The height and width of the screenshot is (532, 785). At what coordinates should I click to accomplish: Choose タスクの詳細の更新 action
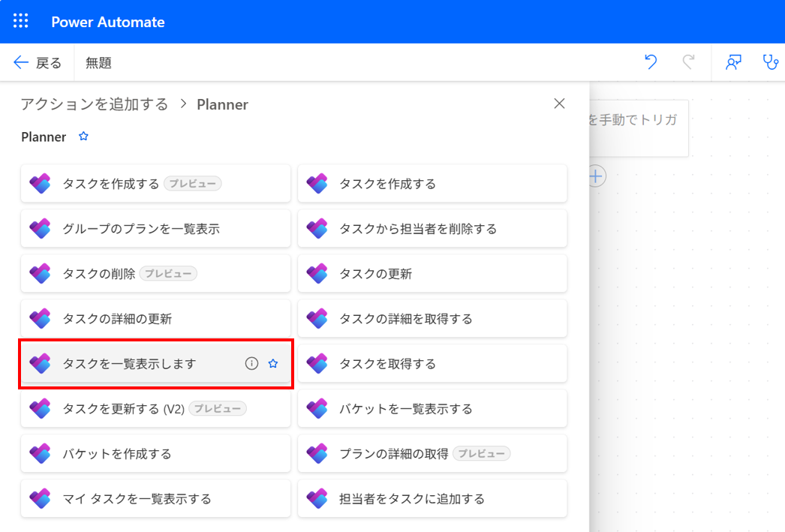point(155,319)
